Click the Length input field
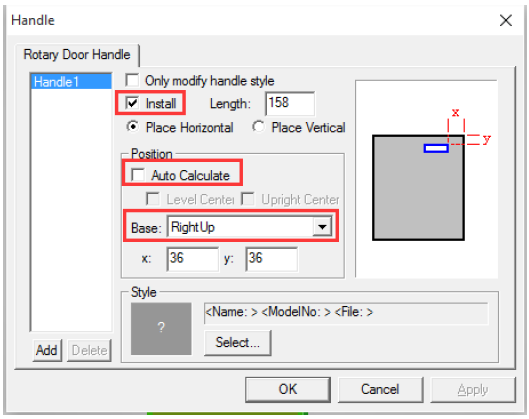The height and width of the screenshot is (419, 529). pyautogui.click(x=290, y=103)
